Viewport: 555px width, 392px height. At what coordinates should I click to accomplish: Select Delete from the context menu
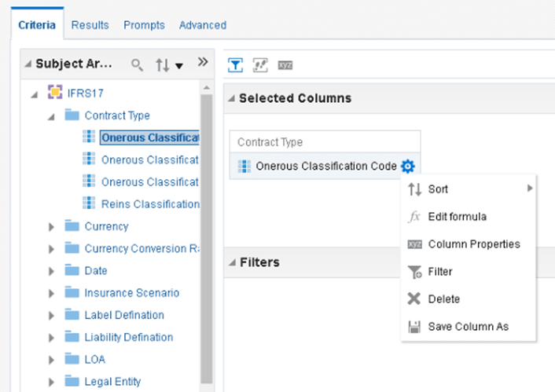[x=444, y=299]
